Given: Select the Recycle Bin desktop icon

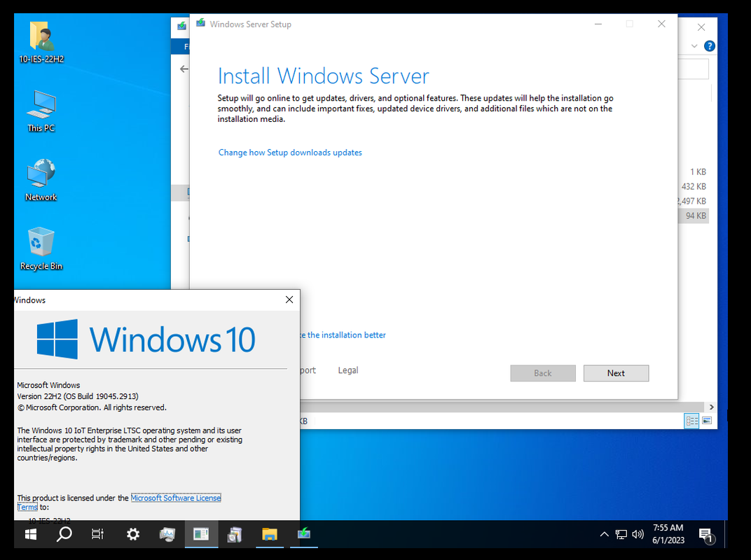Looking at the screenshot, I should (41, 249).
